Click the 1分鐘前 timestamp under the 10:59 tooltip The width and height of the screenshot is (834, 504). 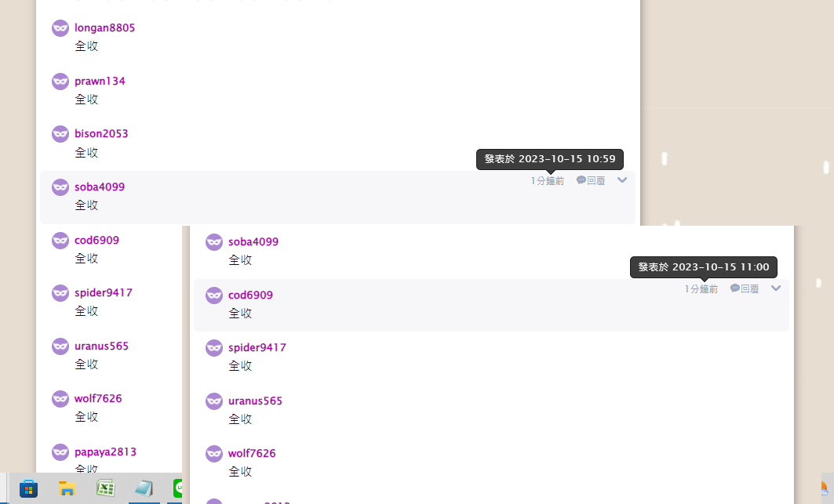click(x=548, y=181)
